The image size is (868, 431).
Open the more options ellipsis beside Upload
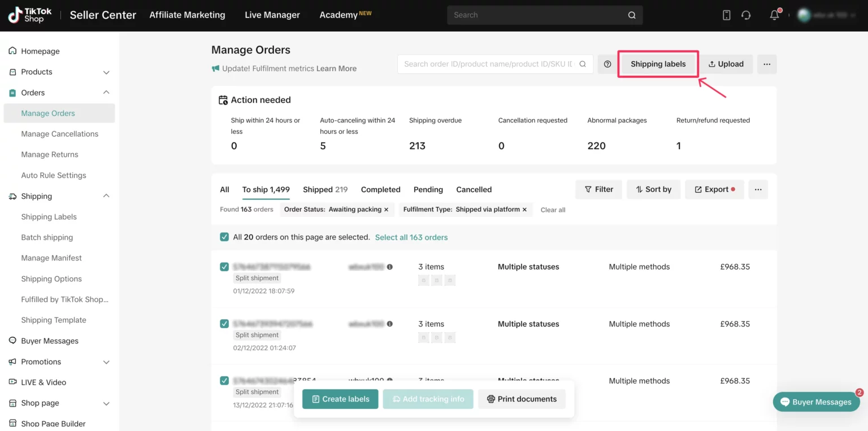pyautogui.click(x=767, y=64)
